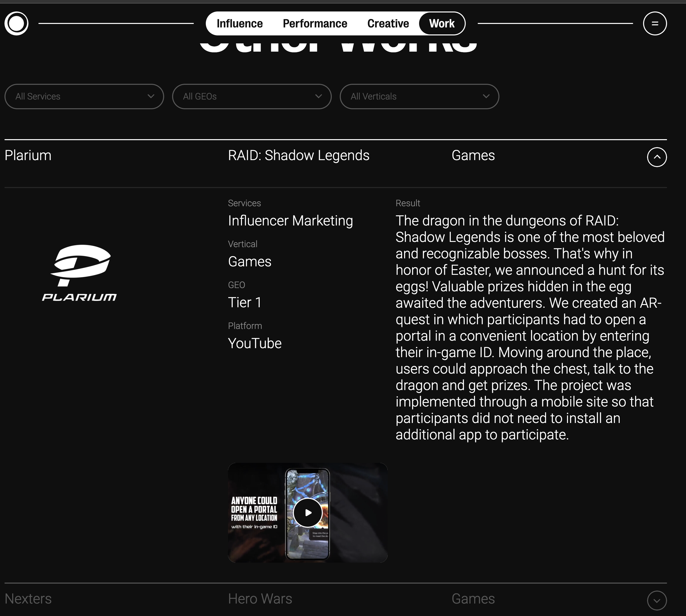
Task: Play the RAID portal video
Action: click(307, 513)
